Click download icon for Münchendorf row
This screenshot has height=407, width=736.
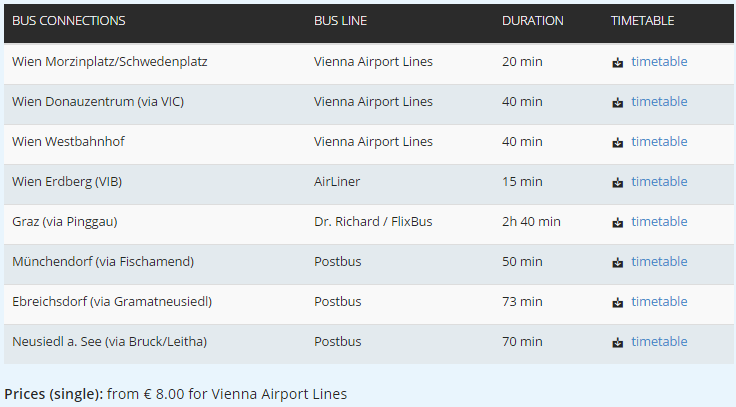(x=617, y=262)
